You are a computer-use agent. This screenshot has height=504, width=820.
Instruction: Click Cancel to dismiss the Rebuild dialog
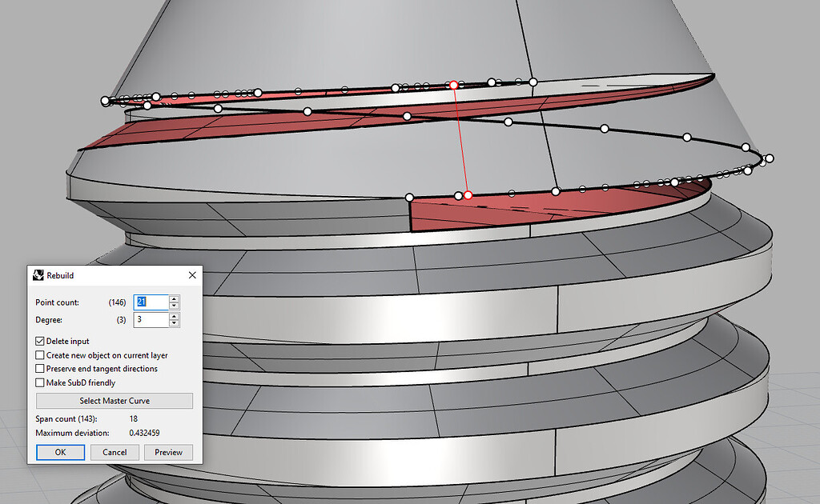click(x=115, y=452)
